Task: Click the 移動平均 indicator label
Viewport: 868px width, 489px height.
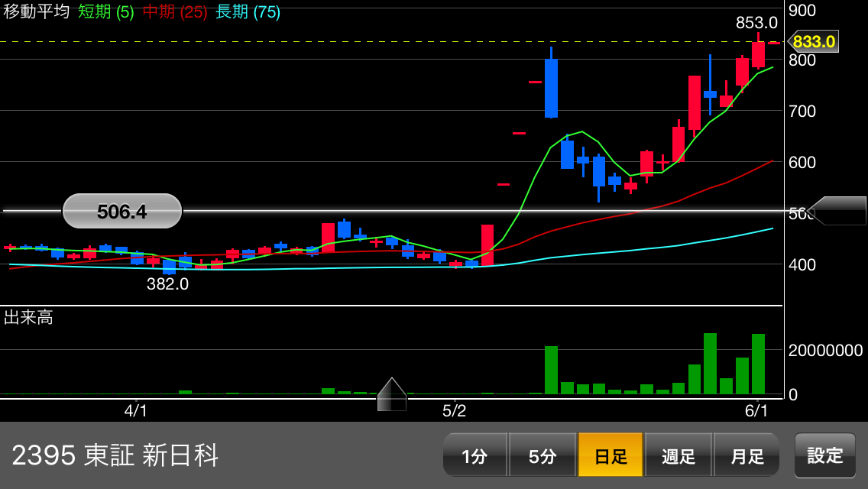Action: click(x=36, y=11)
